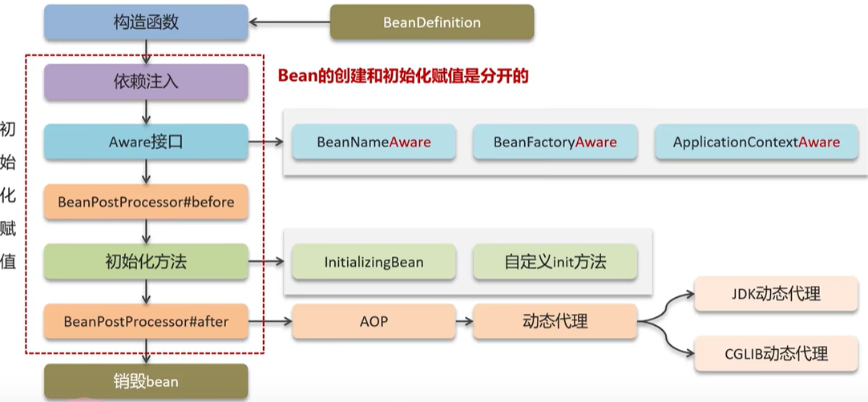868x402 pixels.
Task: Select the CGLIB动态代理 box
Action: [769, 353]
